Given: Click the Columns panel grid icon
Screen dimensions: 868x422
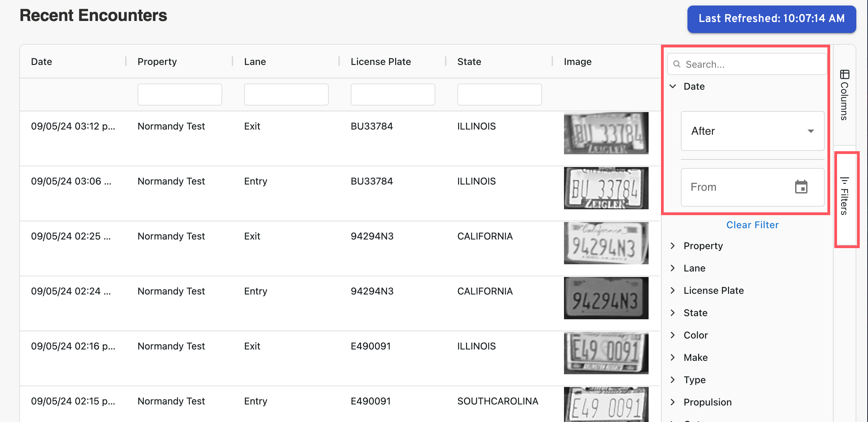Looking at the screenshot, I should tap(845, 74).
